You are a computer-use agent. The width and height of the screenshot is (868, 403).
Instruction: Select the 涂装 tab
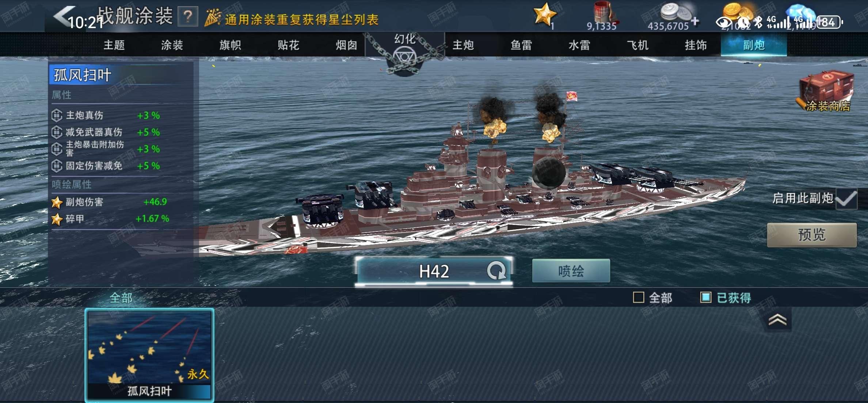pos(172,45)
